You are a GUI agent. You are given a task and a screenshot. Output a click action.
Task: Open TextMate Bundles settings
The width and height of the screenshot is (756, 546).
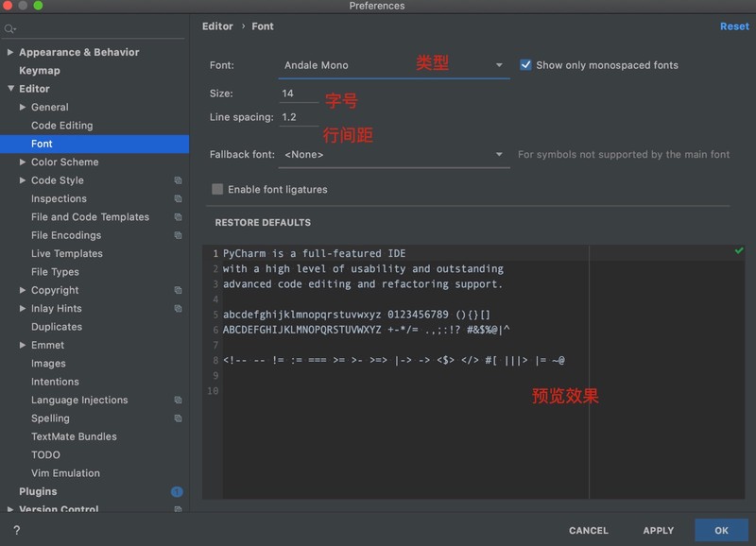74,436
